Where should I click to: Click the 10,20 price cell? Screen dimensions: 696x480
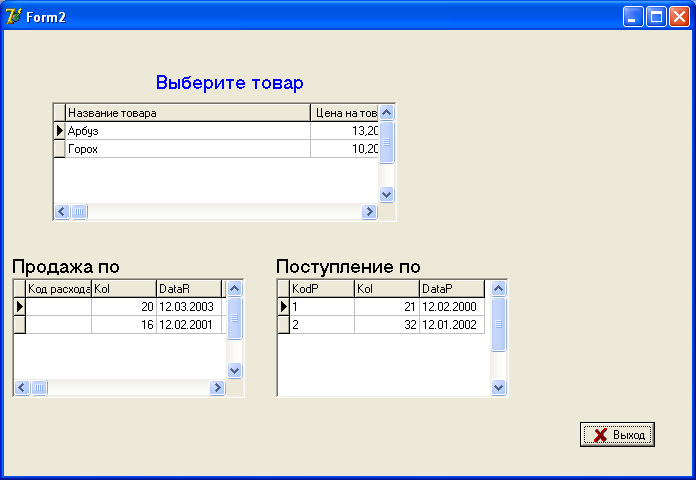[344, 149]
